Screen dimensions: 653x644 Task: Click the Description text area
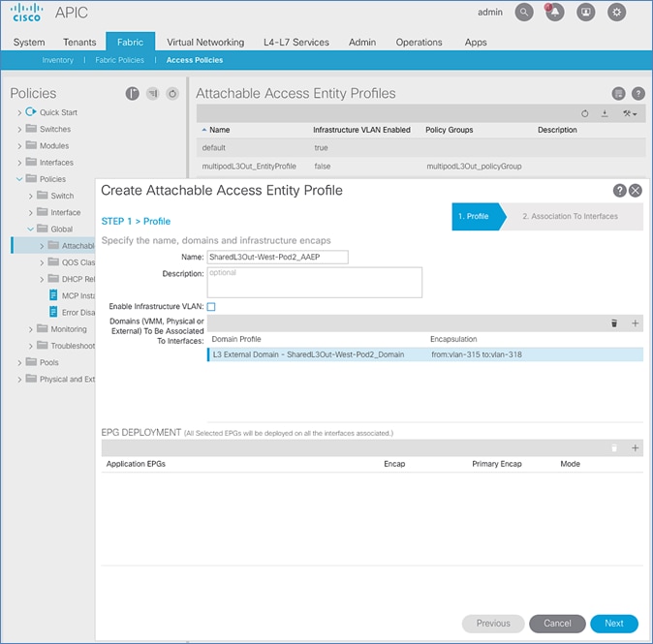click(315, 282)
